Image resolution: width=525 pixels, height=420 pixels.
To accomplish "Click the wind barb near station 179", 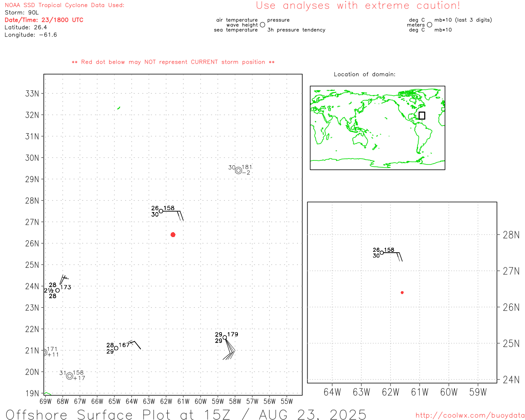I will pos(229,349).
